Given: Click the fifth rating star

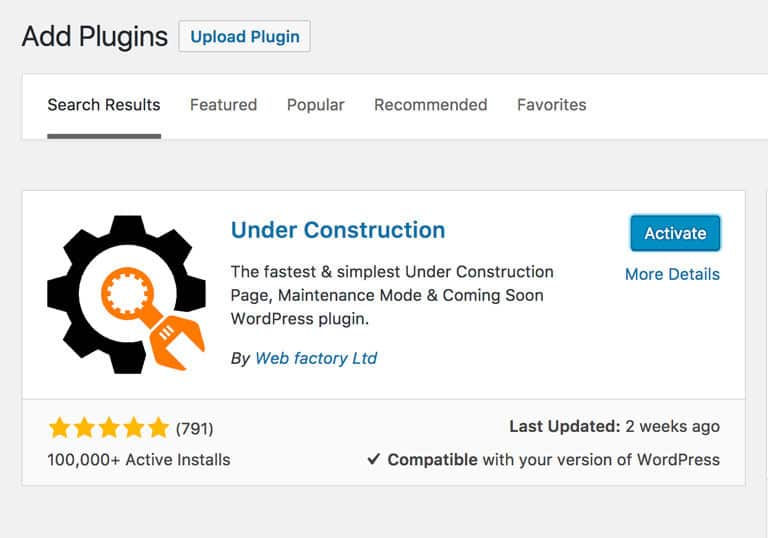Looking at the screenshot, I should [159, 428].
